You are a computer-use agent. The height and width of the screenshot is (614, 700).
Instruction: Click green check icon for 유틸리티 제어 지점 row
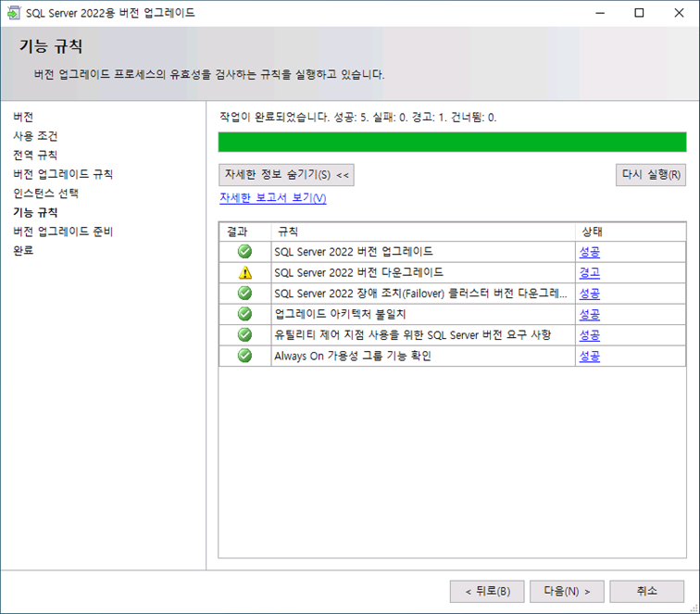point(244,334)
